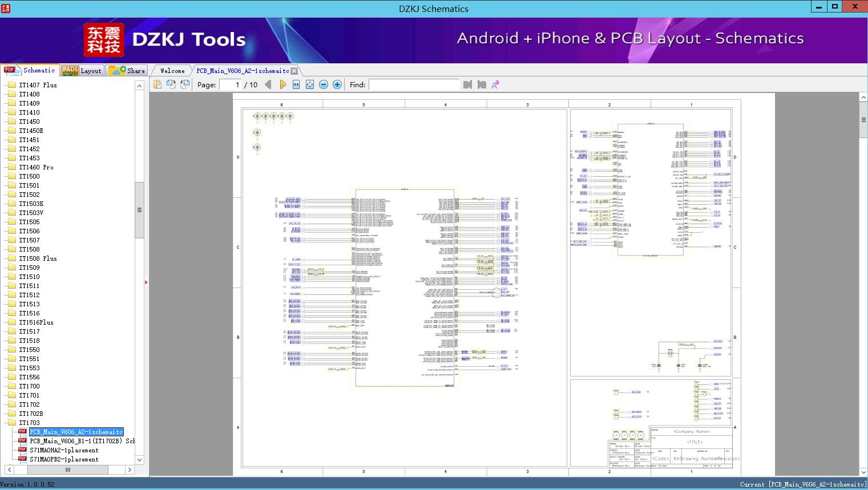This screenshot has width=868, height=490.
Task: Find the previous search match
Action: [468, 84]
